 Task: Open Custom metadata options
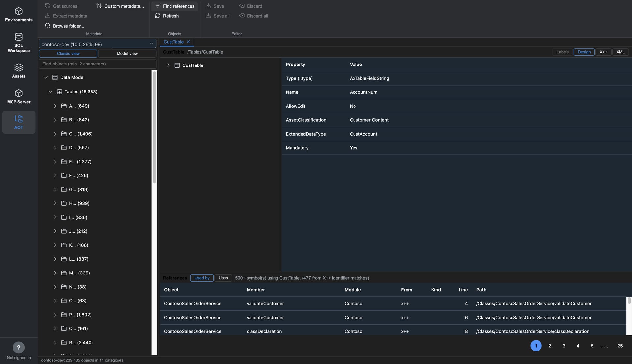click(x=120, y=6)
